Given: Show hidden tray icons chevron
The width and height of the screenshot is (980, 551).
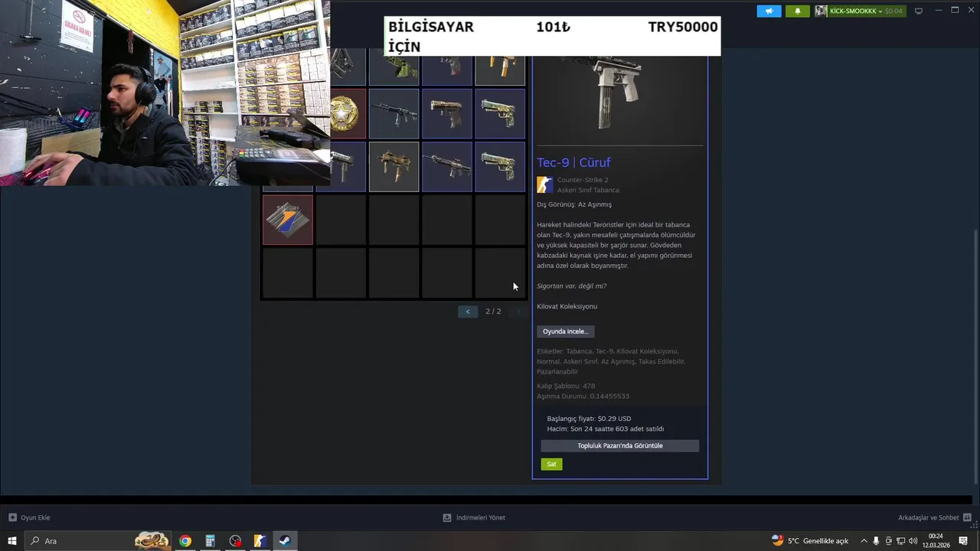Looking at the screenshot, I should pyautogui.click(x=864, y=541).
